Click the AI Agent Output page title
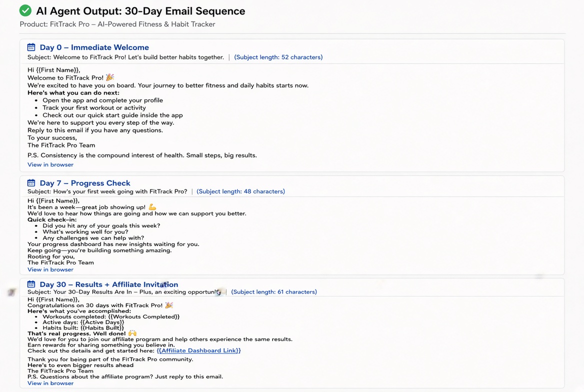The image size is (584, 392). 140,11
